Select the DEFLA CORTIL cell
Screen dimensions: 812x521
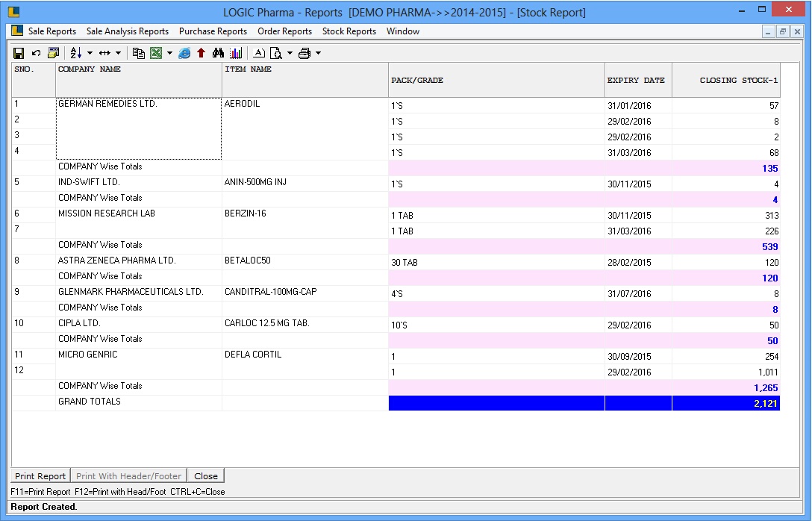[305, 364]
